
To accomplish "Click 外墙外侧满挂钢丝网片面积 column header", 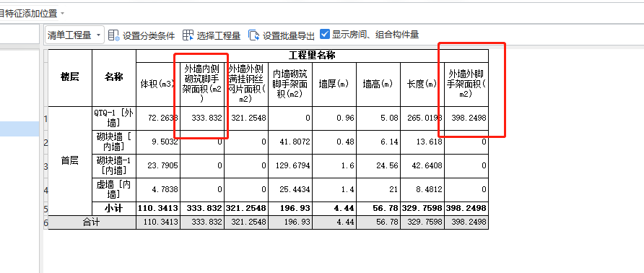I will 246,84.
